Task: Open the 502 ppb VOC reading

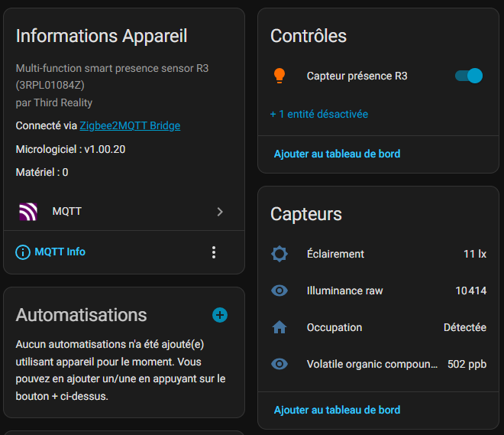Action: click(x=467, y=364)
